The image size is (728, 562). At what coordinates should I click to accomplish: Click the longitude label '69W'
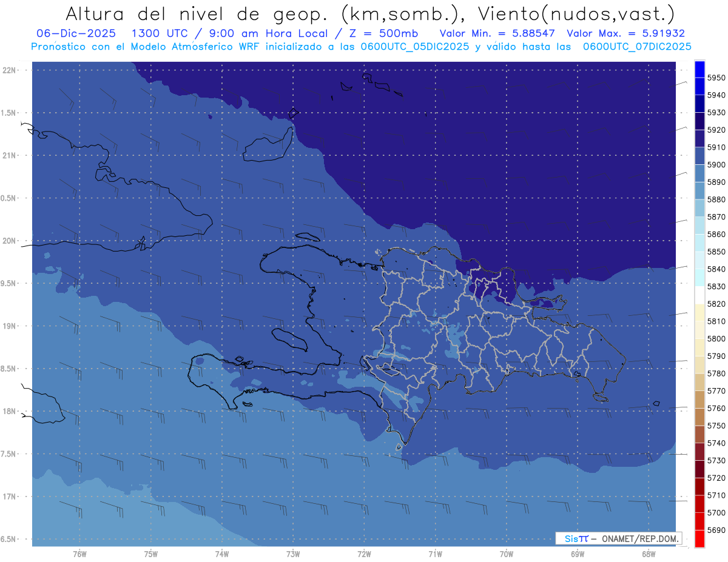click(x=577, y=554)
